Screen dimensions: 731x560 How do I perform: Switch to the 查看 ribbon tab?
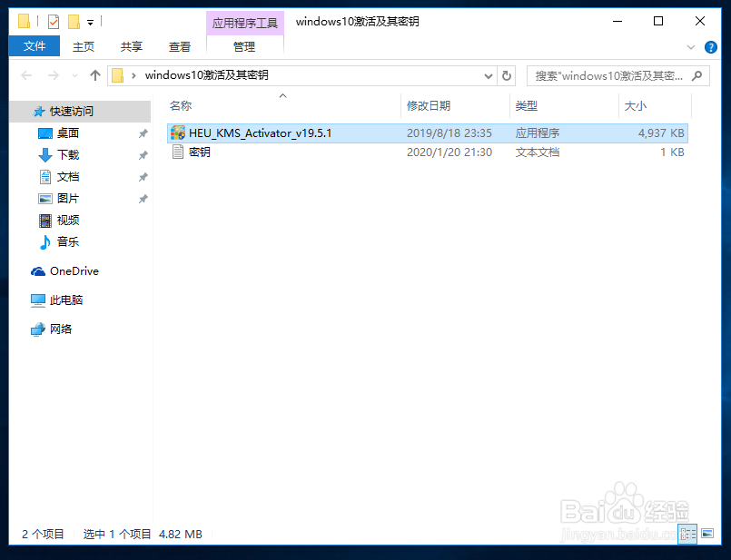pyautogui.click(x=179, y=46)
